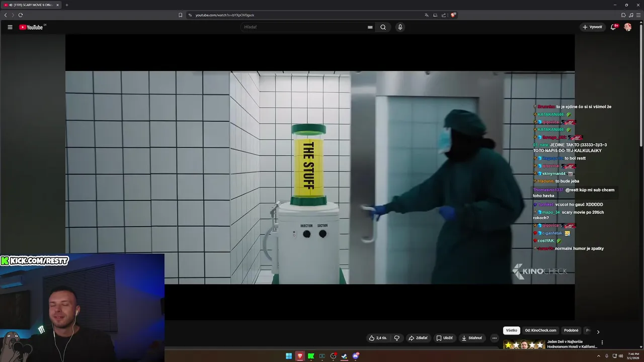Open the Kick app in the taskbar
644x362 pixels.
[x=311, y=356]
